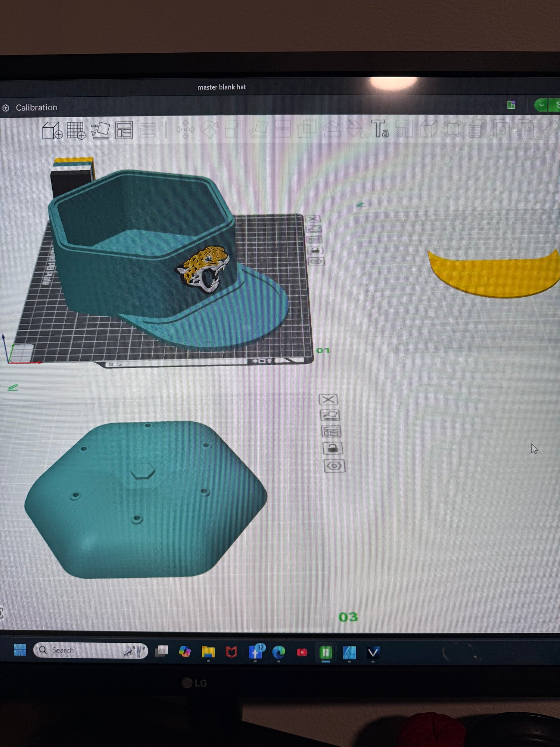560x747 pixels.
Task: Auto orient the model
Action: tap(100, 131)
